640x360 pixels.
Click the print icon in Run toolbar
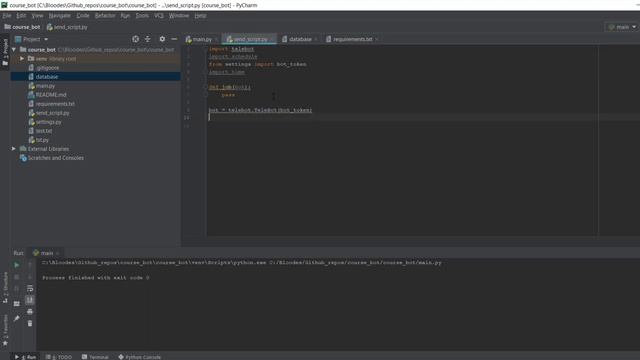click(30, 311)
